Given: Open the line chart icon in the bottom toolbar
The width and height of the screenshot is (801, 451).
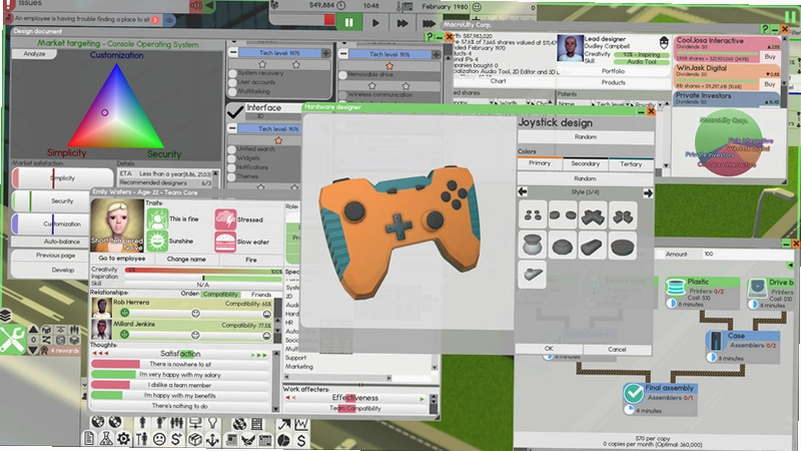Looking at the screenshot, I should [x=301, y=423].
